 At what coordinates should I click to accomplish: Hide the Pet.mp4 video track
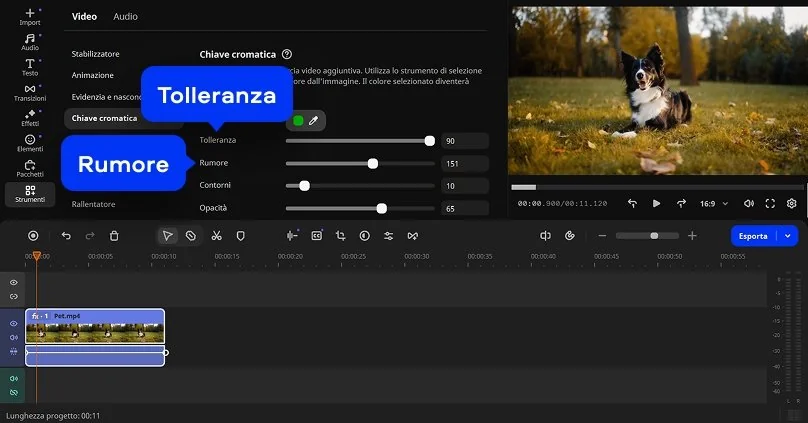[x=13, y=324]
